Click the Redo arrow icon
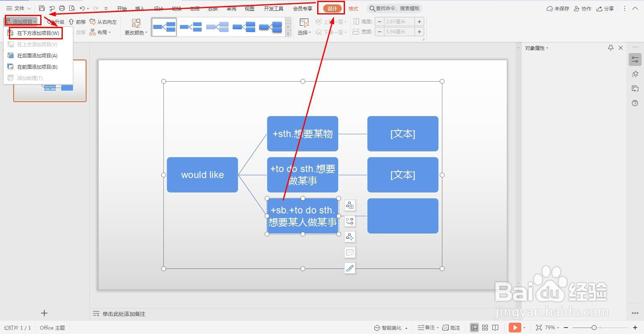This screenshot has width=644, height=334. (95, 8)
